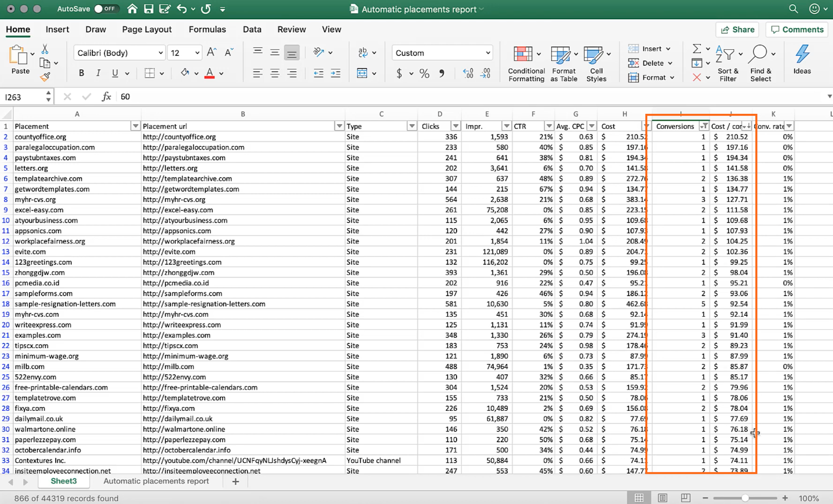
Task: Open the Ideas pane
Action: click(x=802, y=59)
